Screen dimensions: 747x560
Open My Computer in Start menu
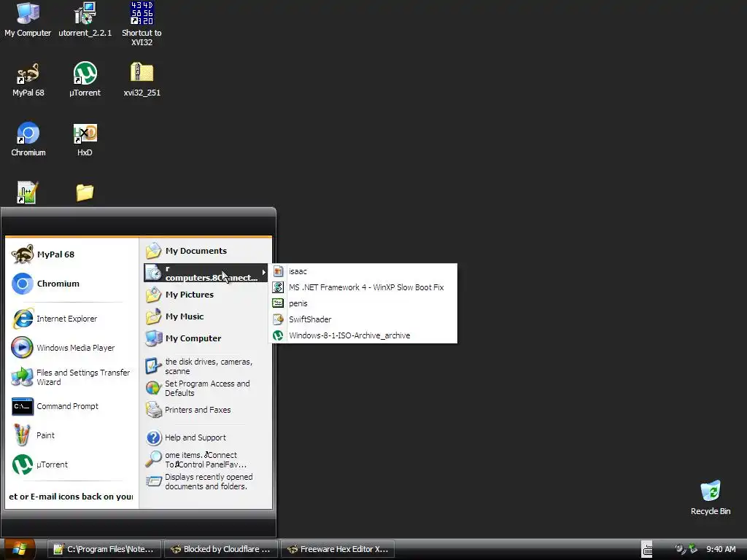coord(206,338)
